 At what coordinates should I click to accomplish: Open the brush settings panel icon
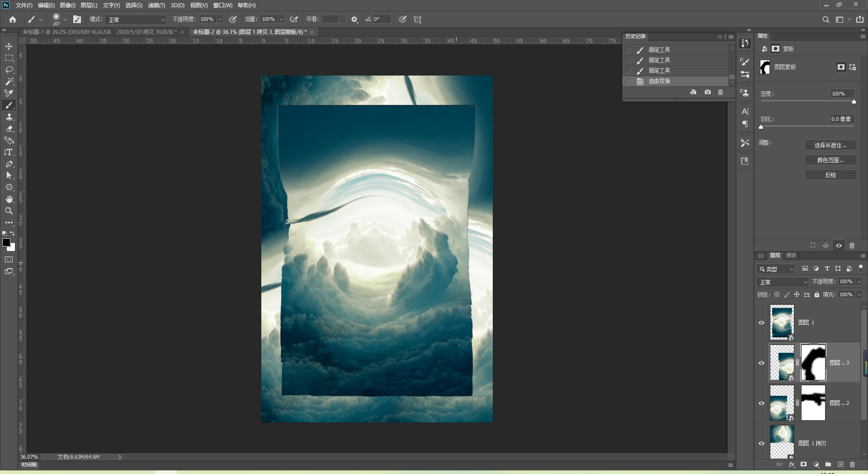(77, 19)
